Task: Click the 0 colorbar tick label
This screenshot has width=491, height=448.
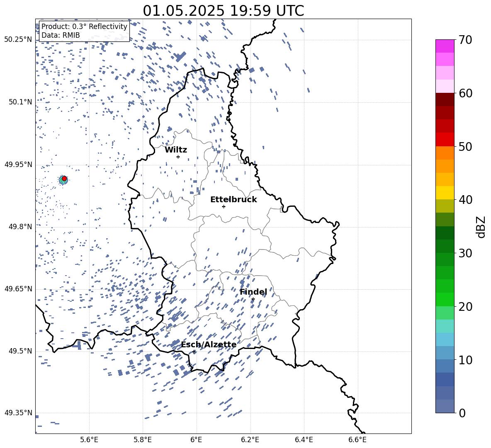Action: point(462,413)
